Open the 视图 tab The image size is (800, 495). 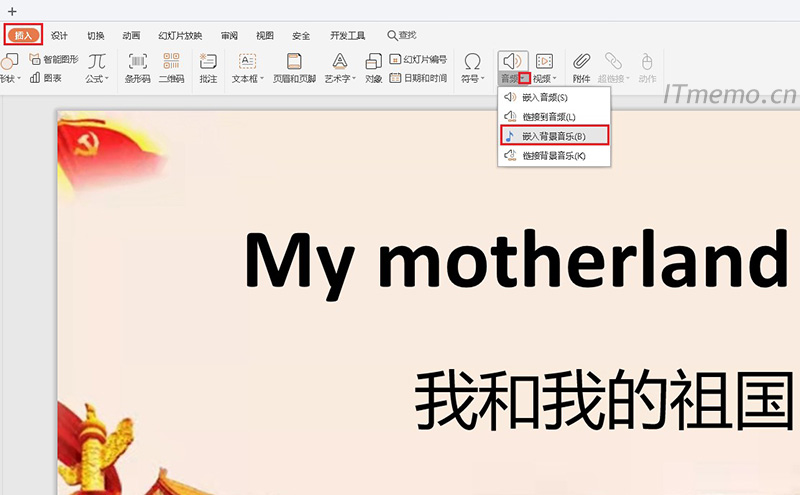point(265,35)
